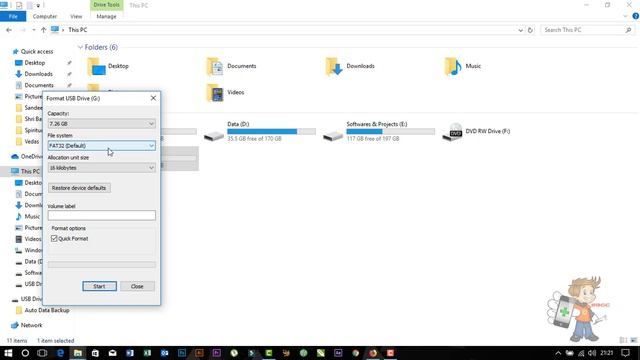Open Firefox from the taskbar
The image size is (640, 360).
[373, 353]
